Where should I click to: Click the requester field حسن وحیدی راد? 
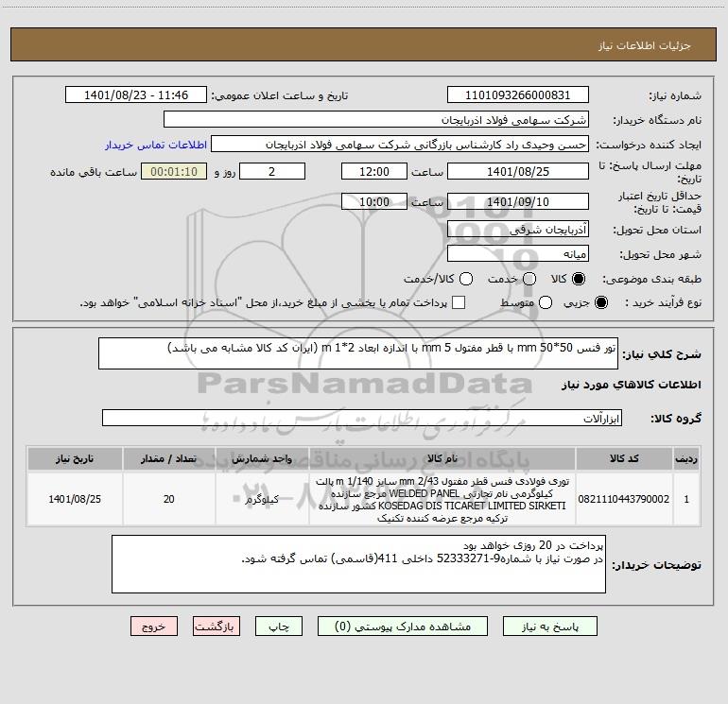[x=400, y=145]
